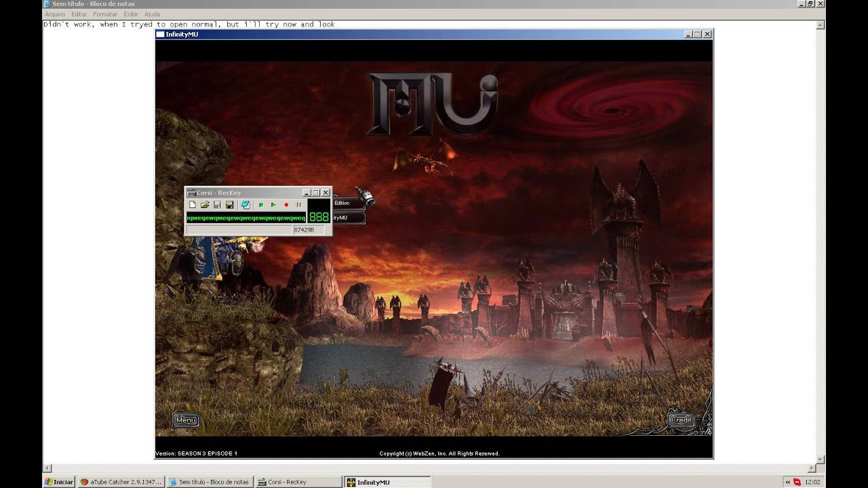868x488 pixels.
Task: Click the blue pages icon in RecKey toolbar
Action: click(x=245, y=205)
